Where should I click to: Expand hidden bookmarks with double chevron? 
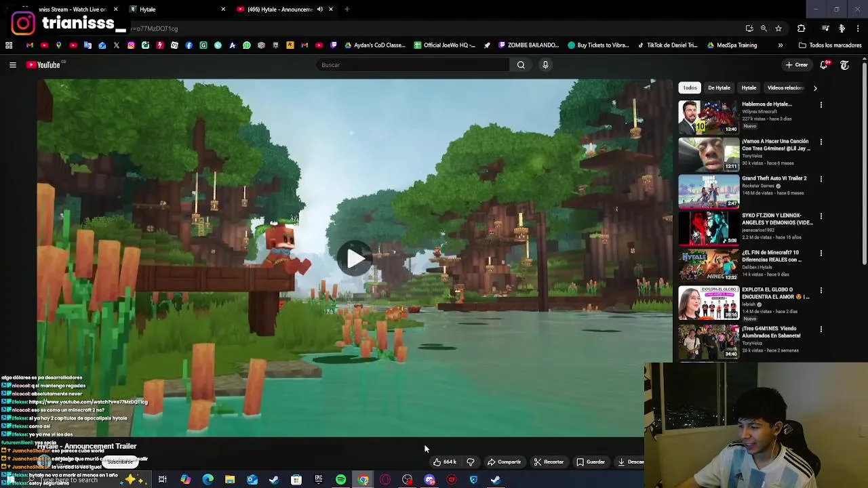pos(780,45)
